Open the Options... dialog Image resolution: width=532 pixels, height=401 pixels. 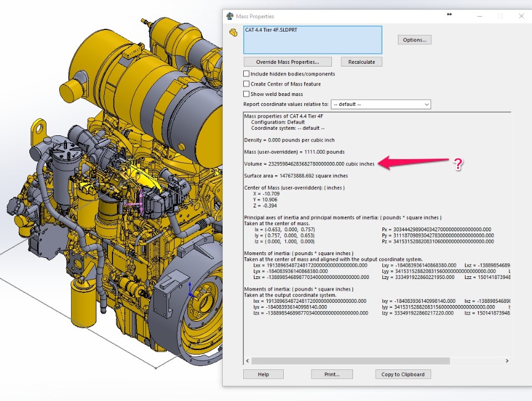(x=415, y=40)
